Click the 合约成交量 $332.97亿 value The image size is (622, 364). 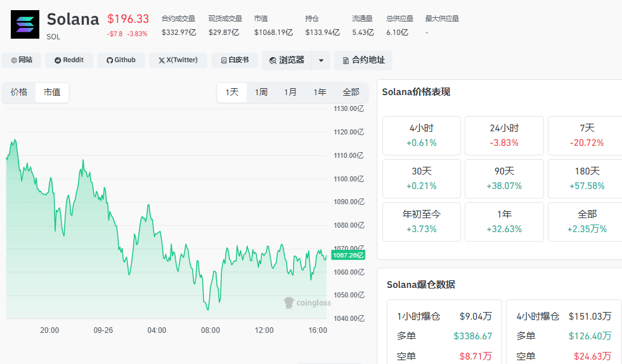pos(179,32)
